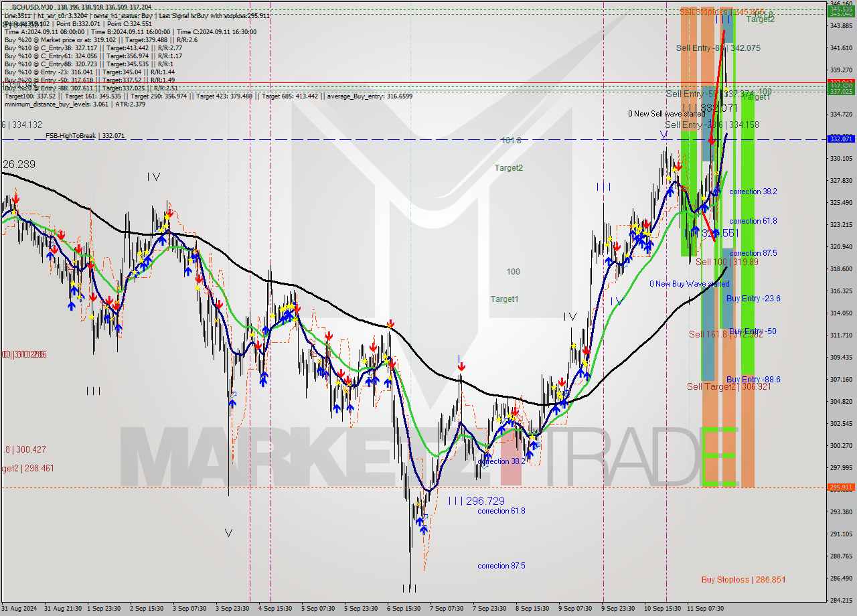Click the '0 New Sell wave started' label
Screen dimensions: 857x616
[668, 114]
